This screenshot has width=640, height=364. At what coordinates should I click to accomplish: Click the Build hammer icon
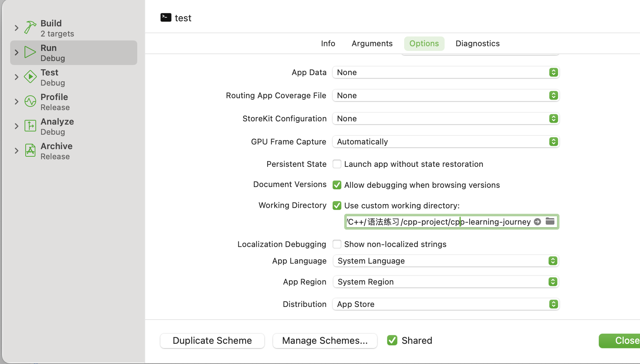[30, 27]
